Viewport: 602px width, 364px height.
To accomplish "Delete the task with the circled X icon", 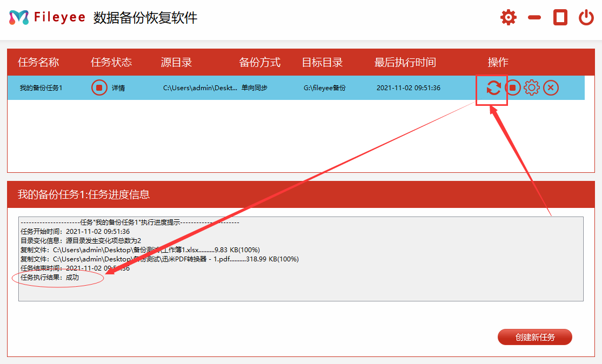I will pos(551,87).
